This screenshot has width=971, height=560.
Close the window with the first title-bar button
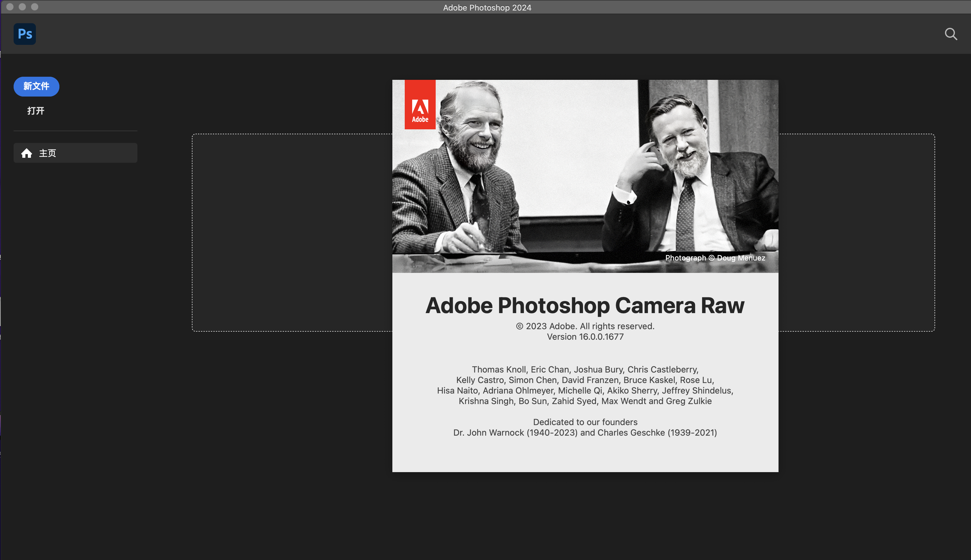tap(10, 7)
